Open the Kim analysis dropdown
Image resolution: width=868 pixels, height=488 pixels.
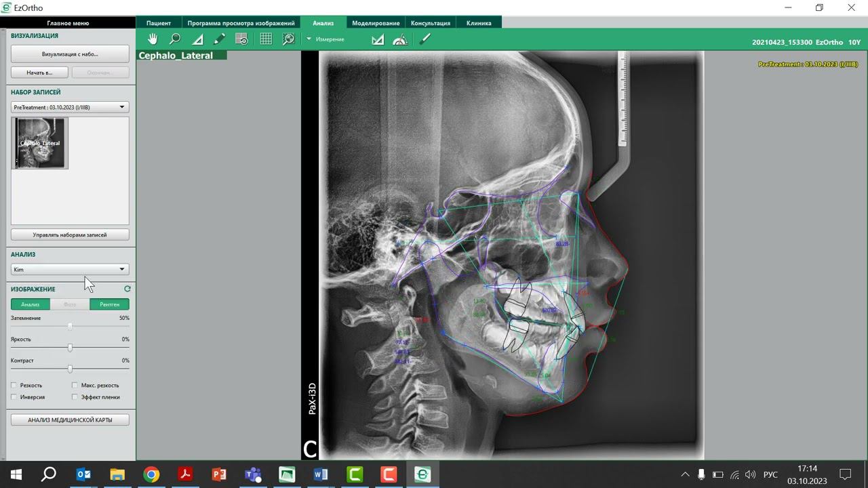[70, 269]
